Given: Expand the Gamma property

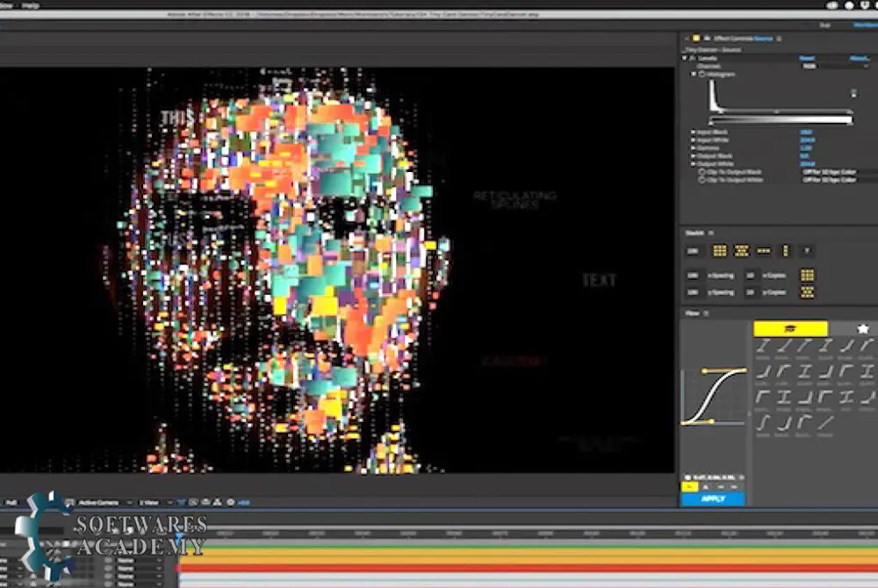Looking at the screenshot, I should click(694, 148).
